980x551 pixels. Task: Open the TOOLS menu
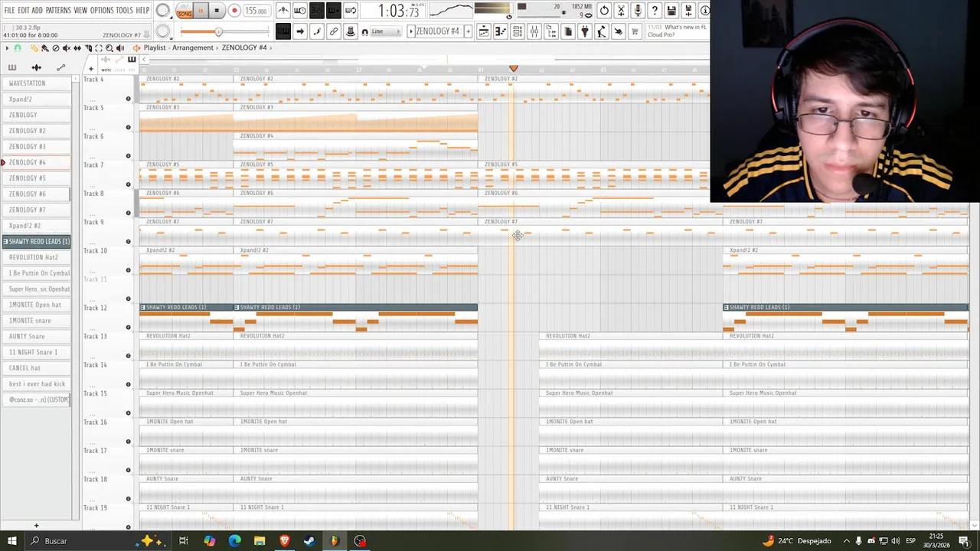tap(125, 10)
